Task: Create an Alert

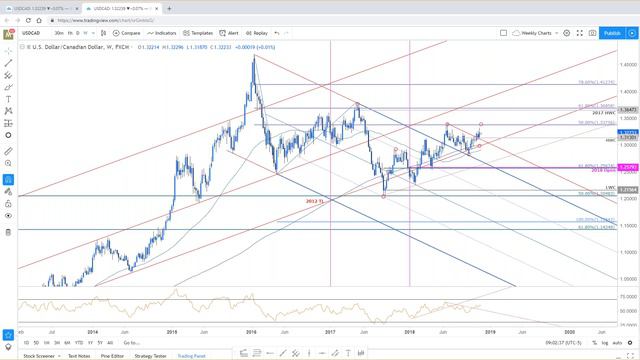Action: coord(229,33)
